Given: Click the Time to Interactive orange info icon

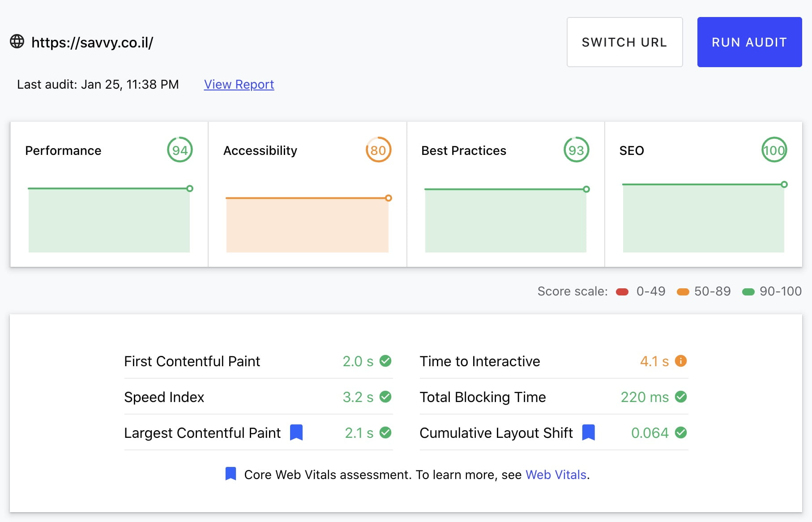Looking at the screenshot, I should click(x=681, y=361).
